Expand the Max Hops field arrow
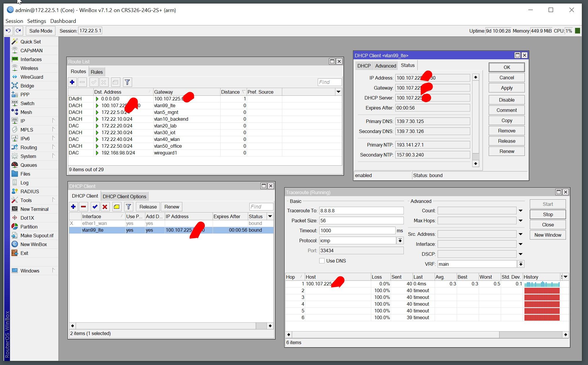588x365 pixels. coord(520,221)
